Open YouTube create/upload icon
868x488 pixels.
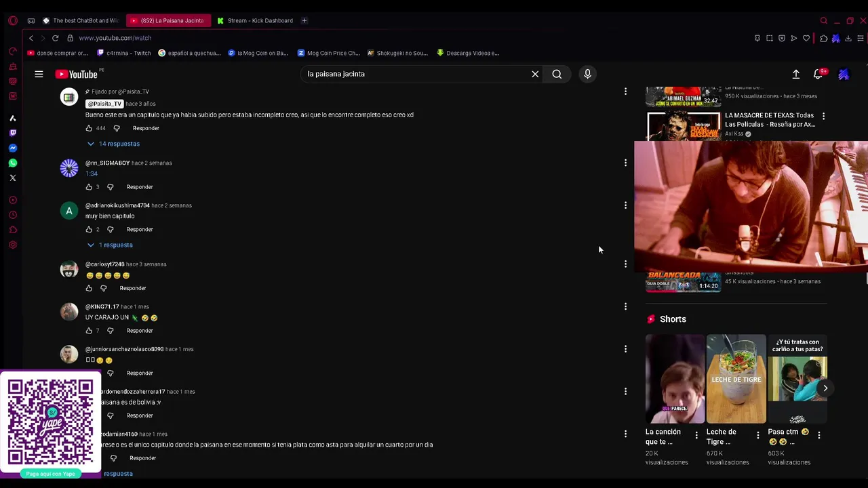(796, 74)
